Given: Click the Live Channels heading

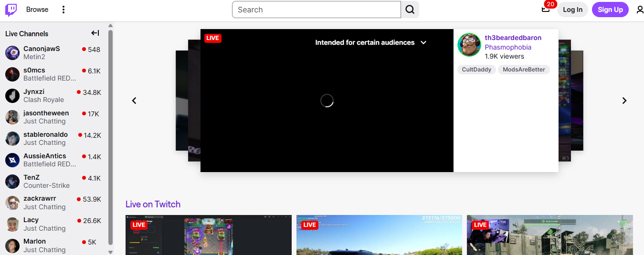Looking at the screenshot, I should [27, 34].
